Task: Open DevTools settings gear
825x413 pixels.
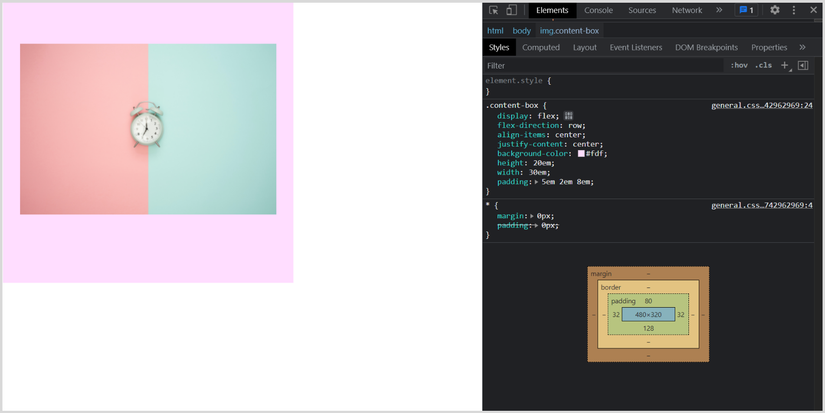Action: point(775,10)
